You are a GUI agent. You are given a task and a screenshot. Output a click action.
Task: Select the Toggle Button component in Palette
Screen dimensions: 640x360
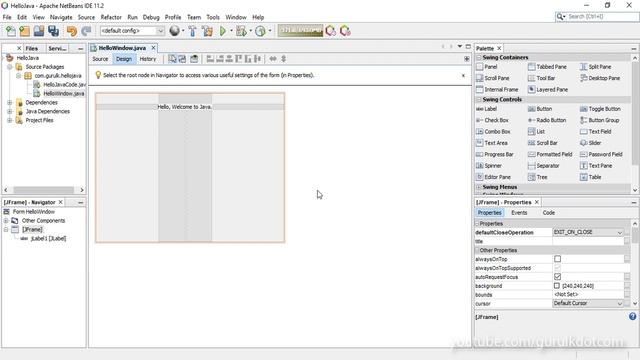click(x=600, y=109)
